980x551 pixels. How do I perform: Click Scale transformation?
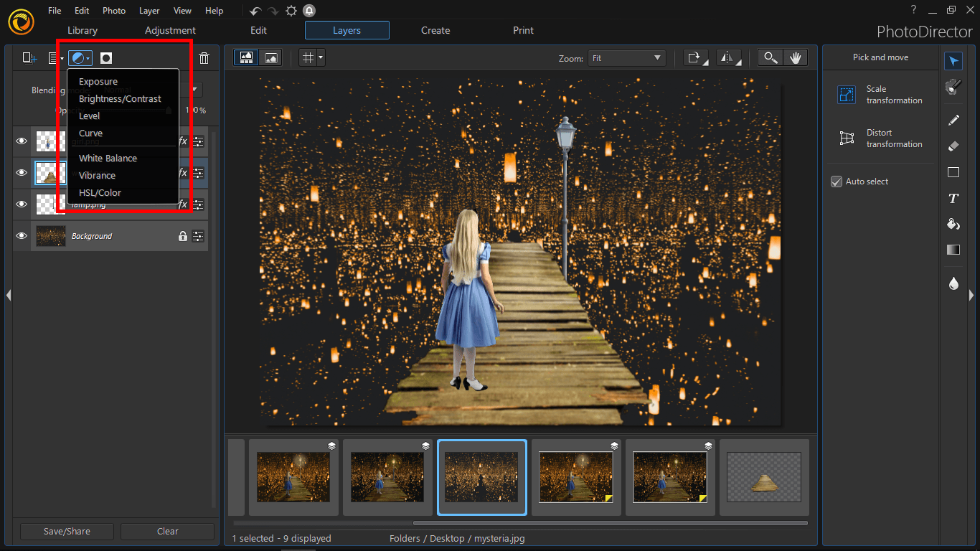[881, 95]
